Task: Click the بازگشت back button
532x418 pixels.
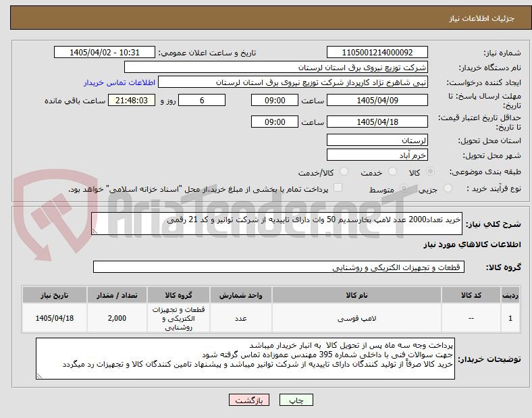Action: [x=249, y=400]
